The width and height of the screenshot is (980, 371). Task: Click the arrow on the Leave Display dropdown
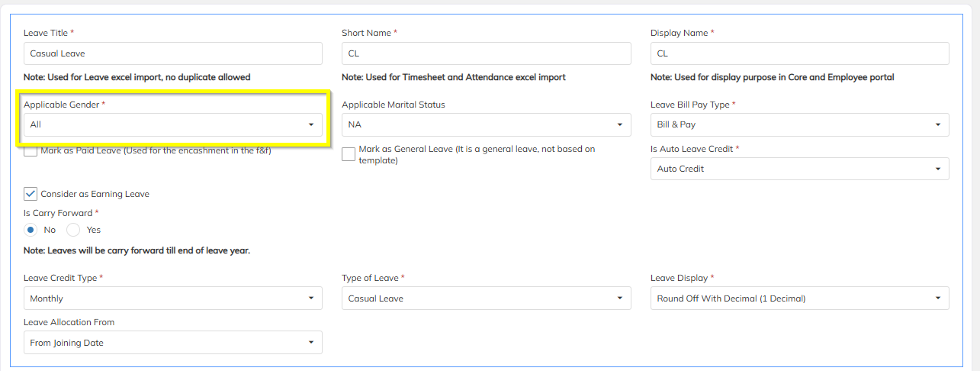(x=937, y=298)
